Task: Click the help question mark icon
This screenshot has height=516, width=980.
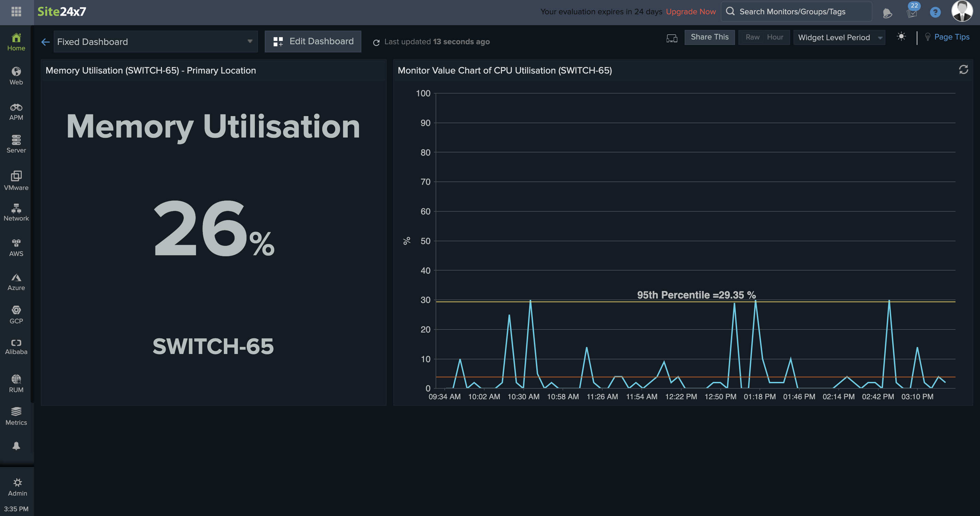Action: click(x=935, y=12)
